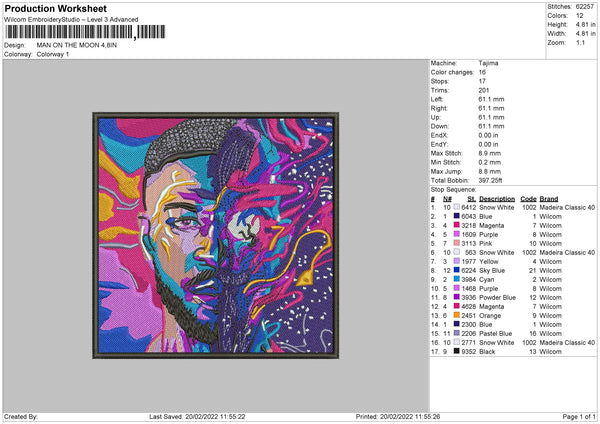Click the Max Jump value 8.8 mm
This screenshot has width=600, height=424.
(x=489, y=171)
